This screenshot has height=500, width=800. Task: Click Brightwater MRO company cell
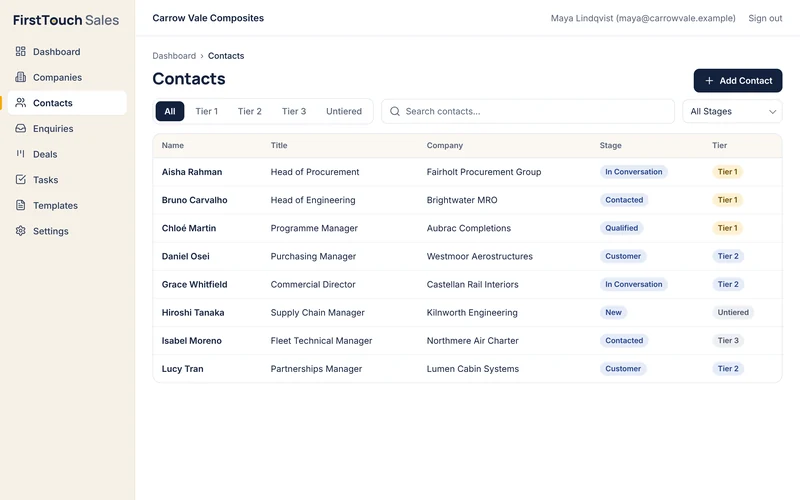(462, 200)
